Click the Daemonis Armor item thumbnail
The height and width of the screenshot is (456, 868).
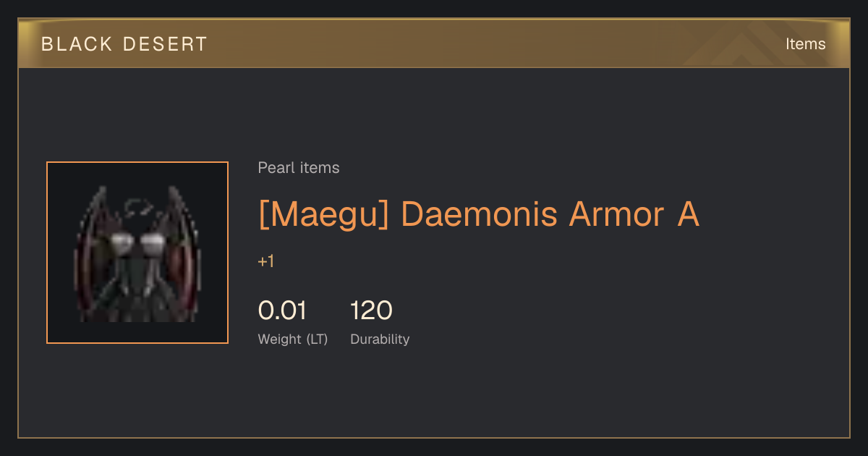[137, 253]
